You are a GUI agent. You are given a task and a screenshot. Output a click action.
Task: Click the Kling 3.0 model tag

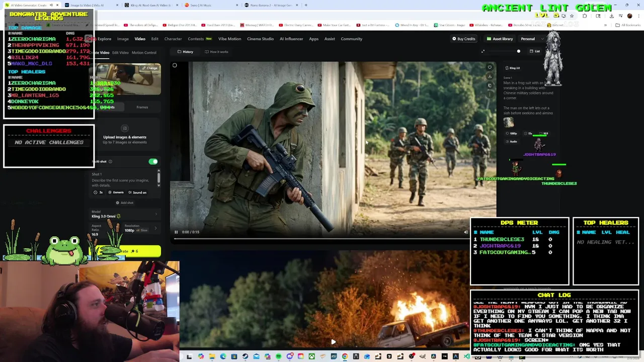coord(512,68)
